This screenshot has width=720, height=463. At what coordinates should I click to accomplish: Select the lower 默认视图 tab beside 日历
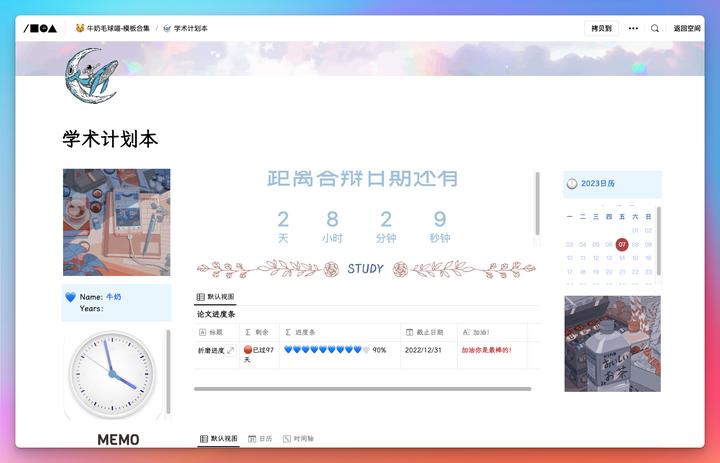coord(219,439)
